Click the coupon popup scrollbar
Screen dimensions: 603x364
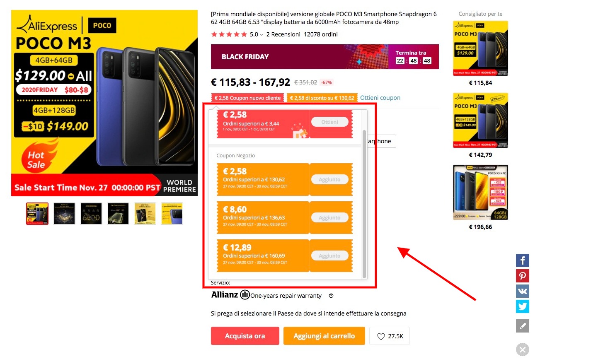tap(364, 204)
